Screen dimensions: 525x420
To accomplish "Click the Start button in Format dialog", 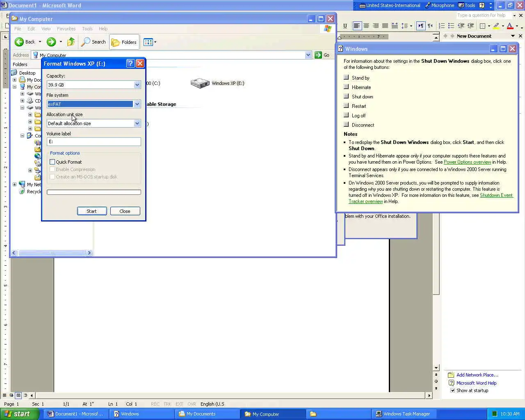I will [92, 211].
